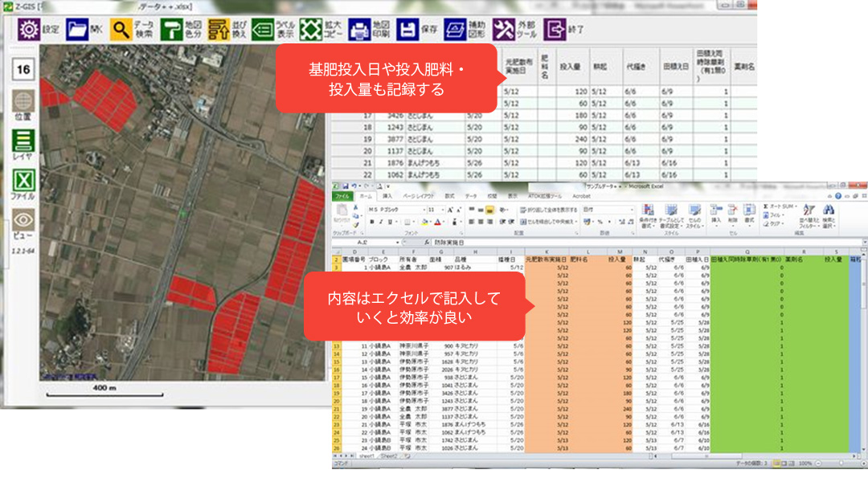The width and height of the screenshot is (868, 482).
Task: Click the fill color bucket button
Action: pos(424,222)
